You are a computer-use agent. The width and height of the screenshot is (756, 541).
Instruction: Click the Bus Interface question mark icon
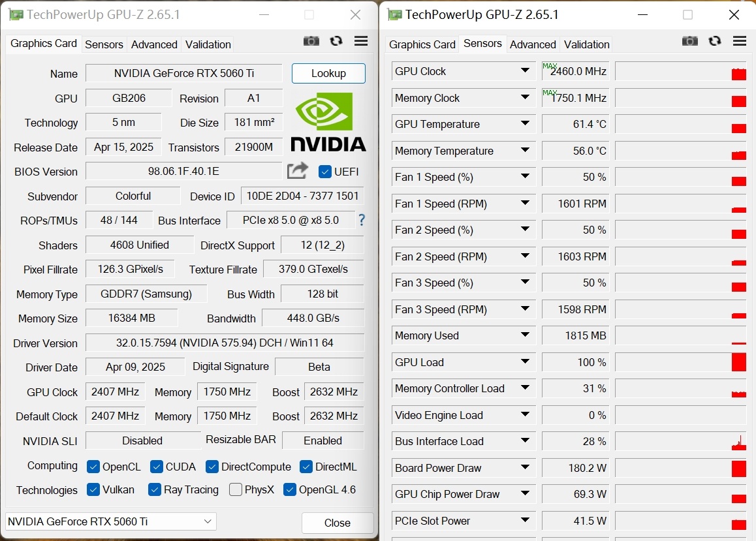(361, 220)
